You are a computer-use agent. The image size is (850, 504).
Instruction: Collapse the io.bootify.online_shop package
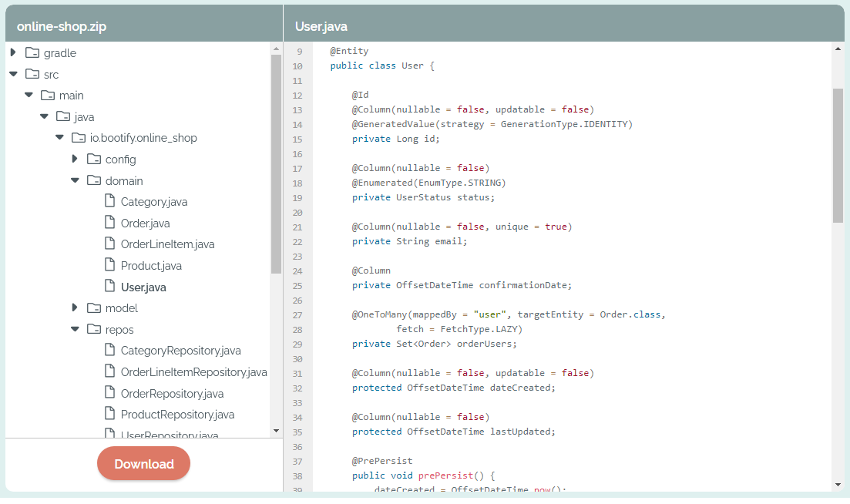[x=59, y=137]
